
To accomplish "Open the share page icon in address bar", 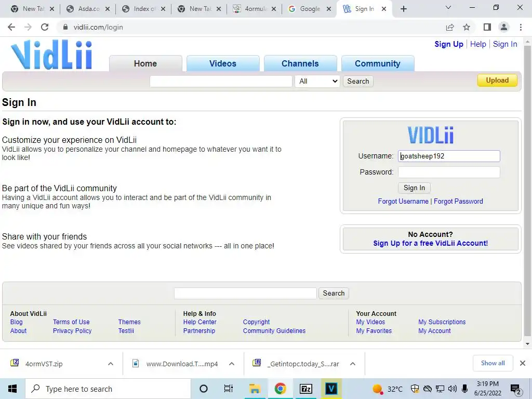I will coord(450,27).
